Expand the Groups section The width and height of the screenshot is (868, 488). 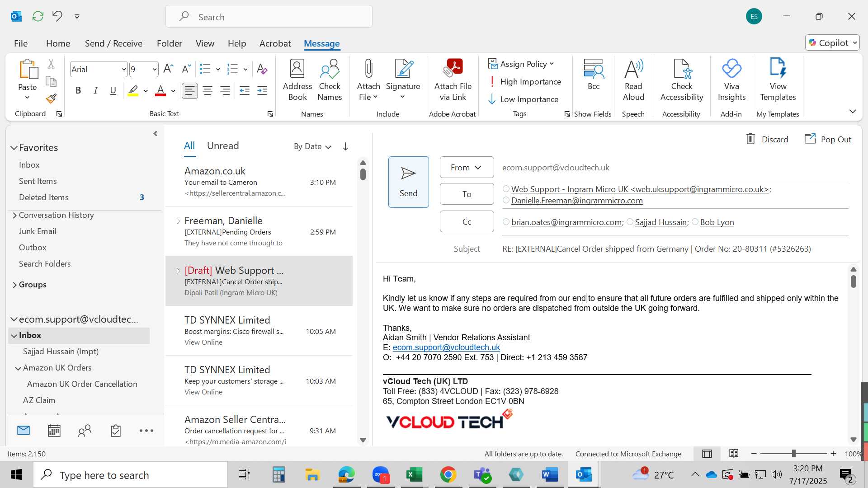[x=14, y=285]
